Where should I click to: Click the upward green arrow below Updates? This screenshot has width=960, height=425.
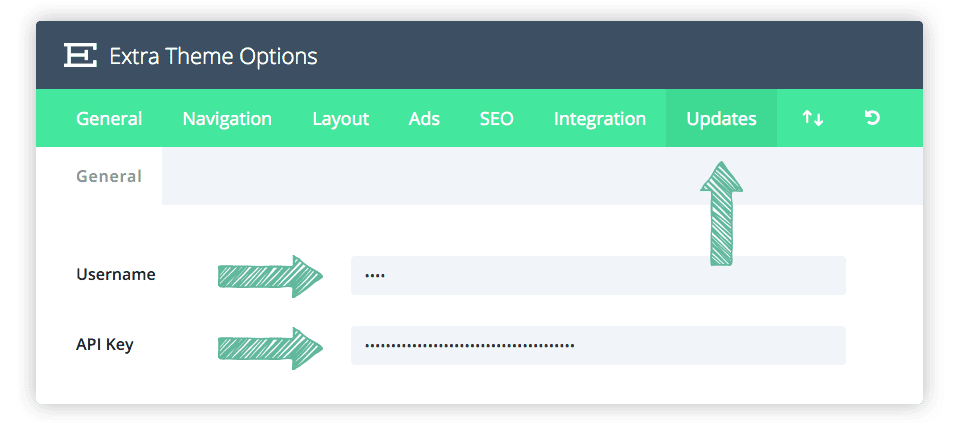coord(721,215)
